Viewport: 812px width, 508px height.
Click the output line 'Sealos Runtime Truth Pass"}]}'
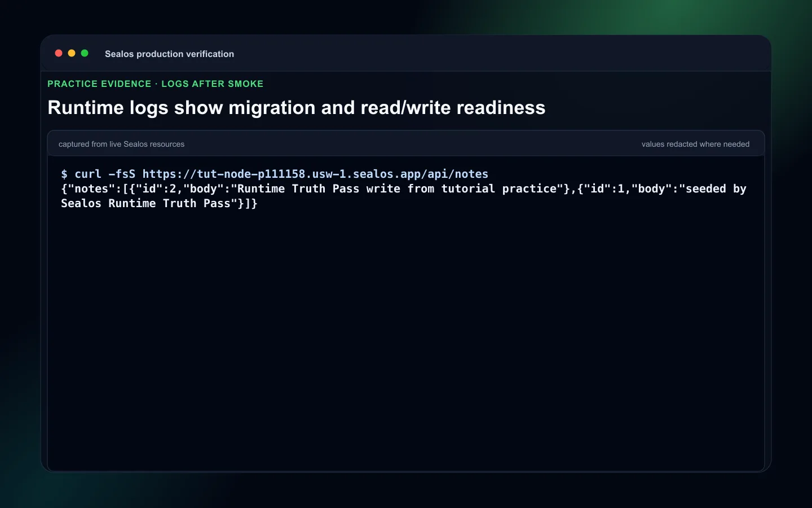click(159, 203)
